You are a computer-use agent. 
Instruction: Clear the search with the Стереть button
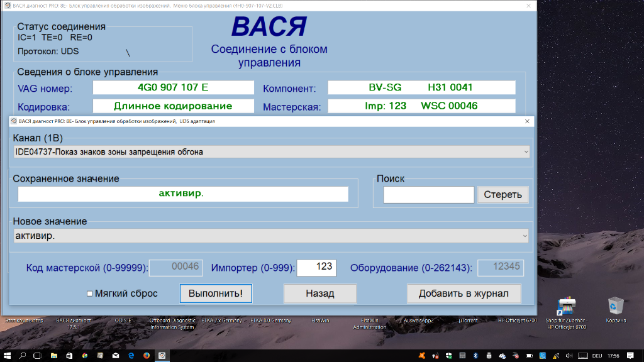point(502,195)
